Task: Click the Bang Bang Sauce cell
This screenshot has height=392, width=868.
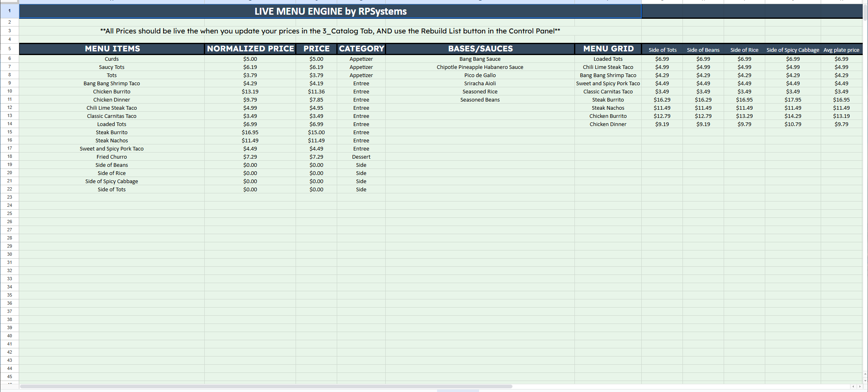Action: [480, 59]
